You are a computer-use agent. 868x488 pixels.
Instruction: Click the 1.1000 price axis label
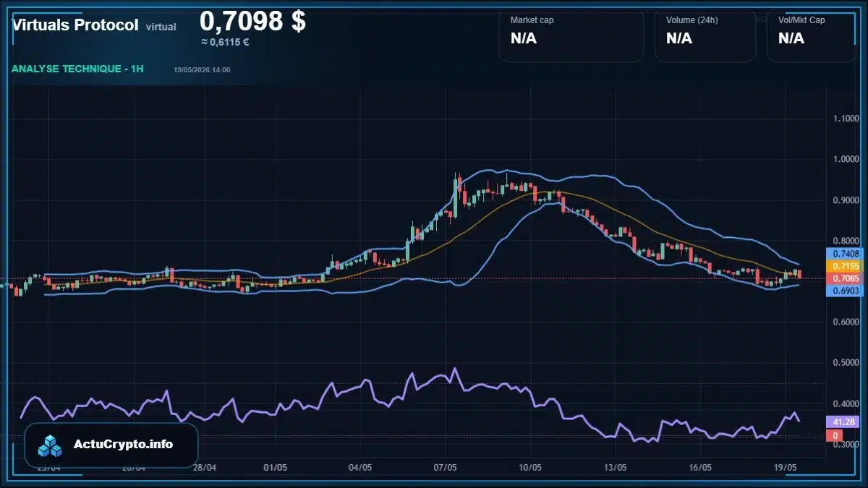pos(845,119)
